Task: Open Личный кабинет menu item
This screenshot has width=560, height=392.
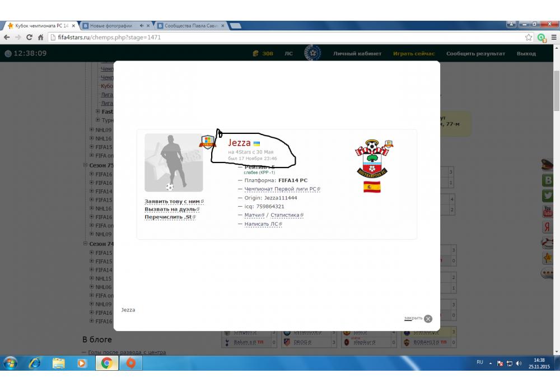Action: (x=357, y=54)
